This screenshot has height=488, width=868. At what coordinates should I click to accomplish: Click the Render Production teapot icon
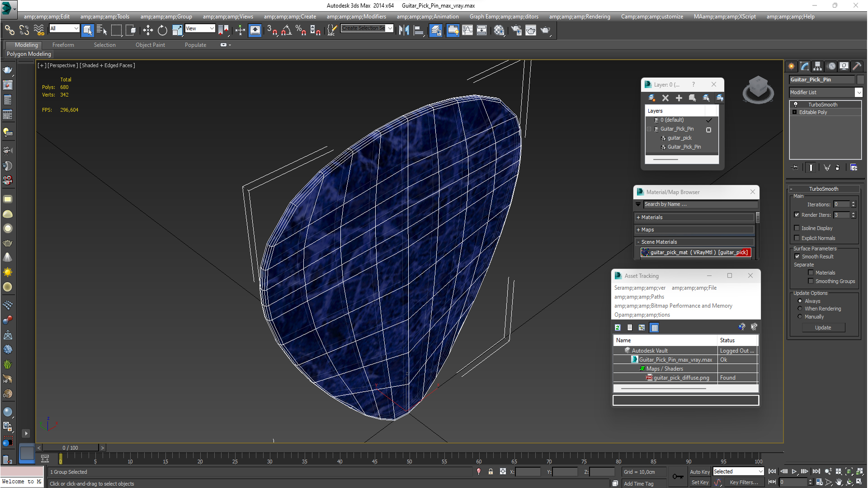(x=545, y=30)
